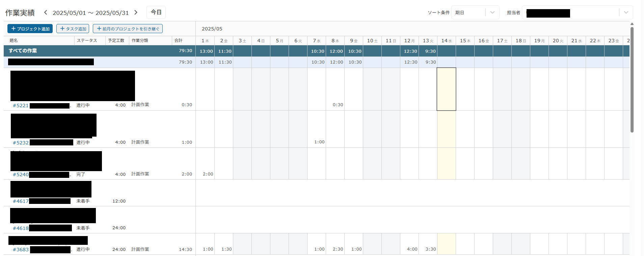Expand the 担当者 dropdown arrow
This screenshot has height=256, width=644.
click(626, 13)
